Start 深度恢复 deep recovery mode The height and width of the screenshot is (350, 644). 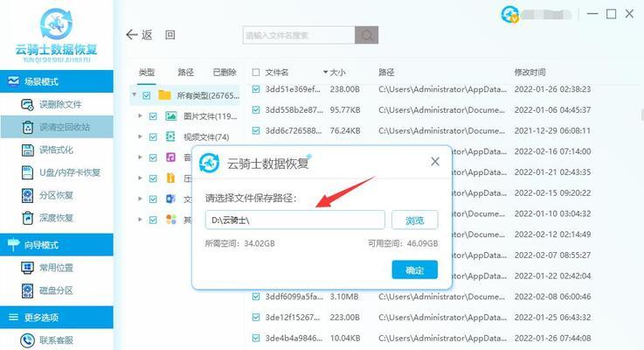pos(57,218)
